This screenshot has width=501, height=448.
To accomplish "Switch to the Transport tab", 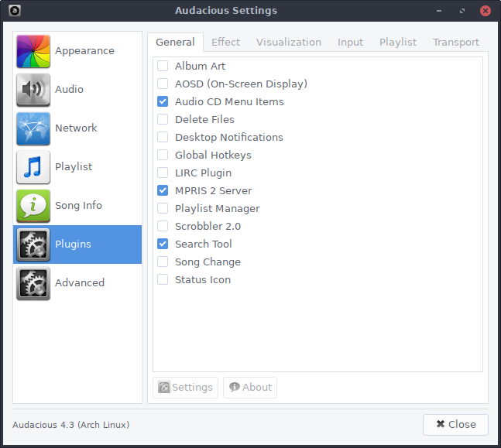I will click(x=455, y=43).
